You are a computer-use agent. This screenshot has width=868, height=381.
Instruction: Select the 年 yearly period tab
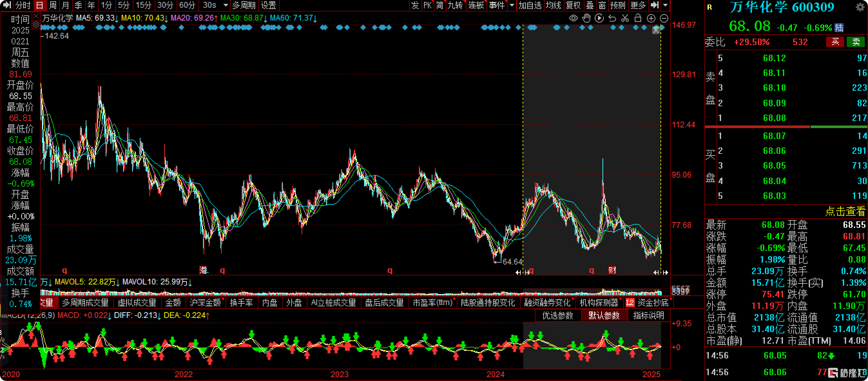(91, 5)
